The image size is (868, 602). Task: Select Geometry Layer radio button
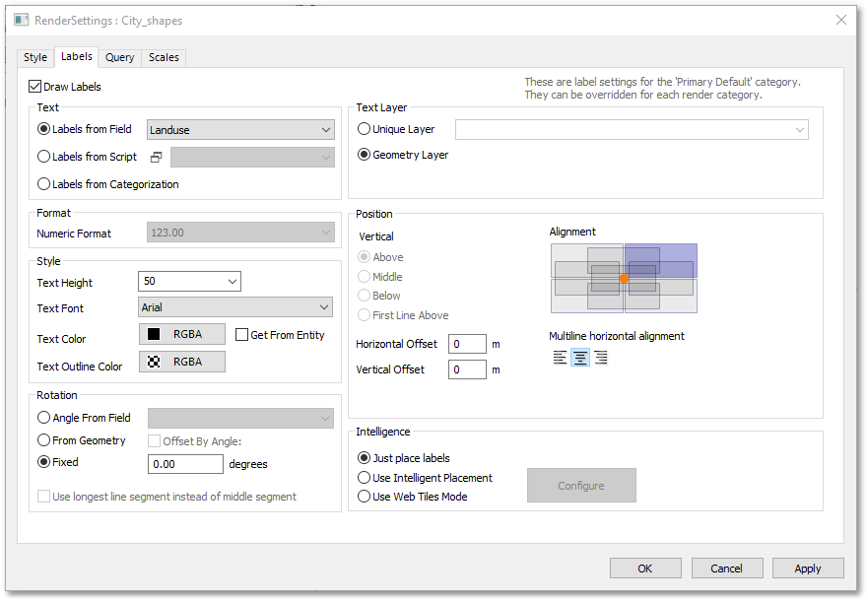click(x=364, y=155)
